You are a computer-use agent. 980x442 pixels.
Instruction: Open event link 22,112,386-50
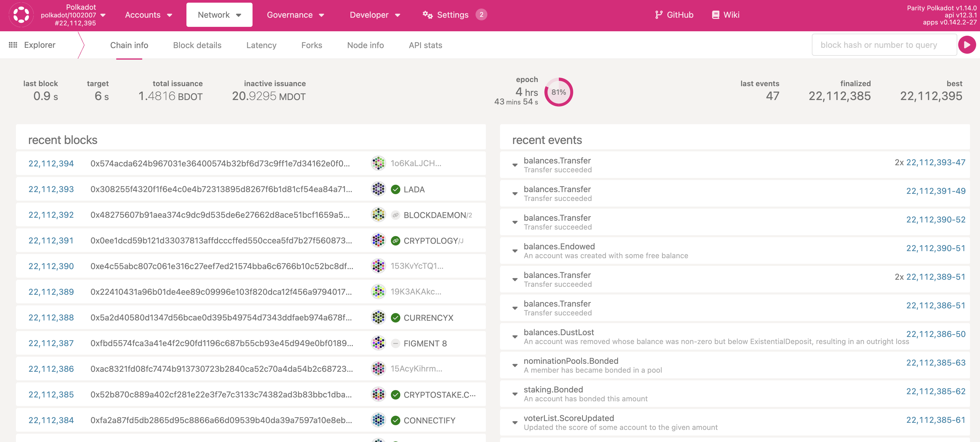935,334
